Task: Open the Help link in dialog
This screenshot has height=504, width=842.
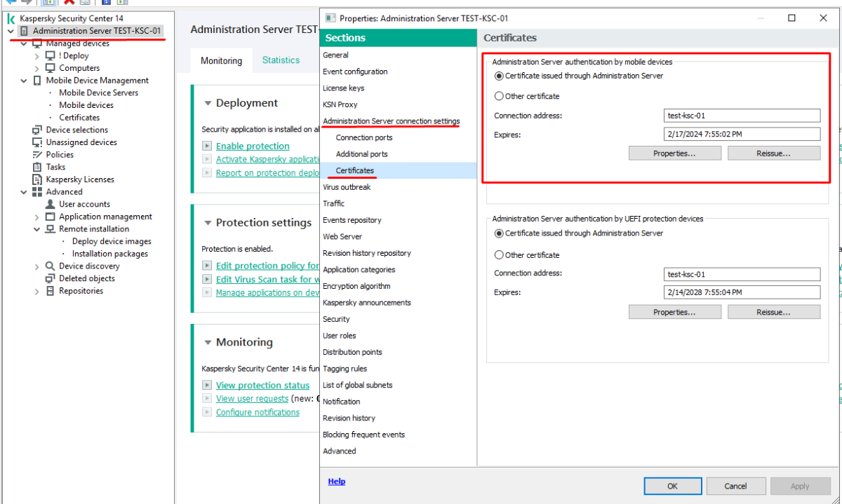Action: pyautogui.click(x=337, y=482)
